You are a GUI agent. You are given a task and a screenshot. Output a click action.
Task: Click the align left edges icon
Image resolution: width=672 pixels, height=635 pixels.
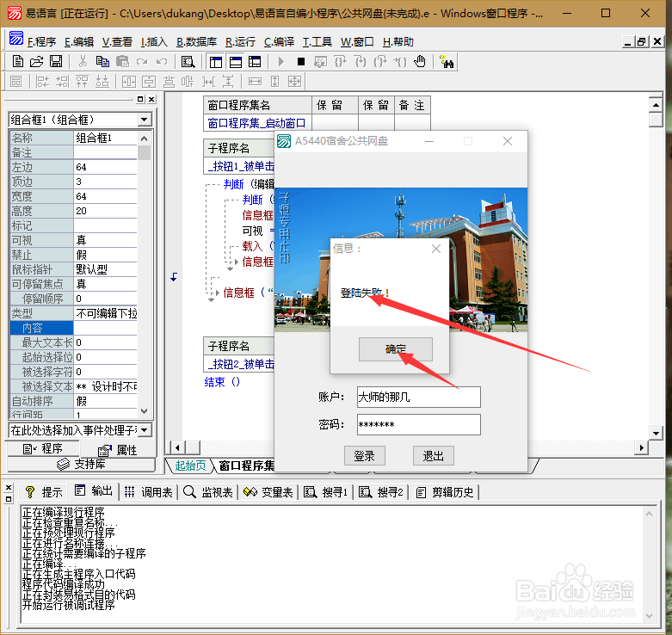tap(42, 82)
